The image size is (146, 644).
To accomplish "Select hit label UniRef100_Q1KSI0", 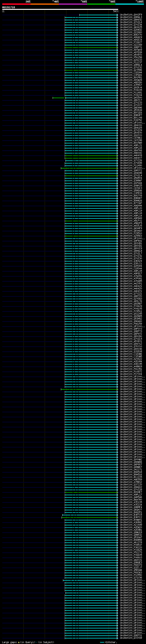I will tap(131, 135).
